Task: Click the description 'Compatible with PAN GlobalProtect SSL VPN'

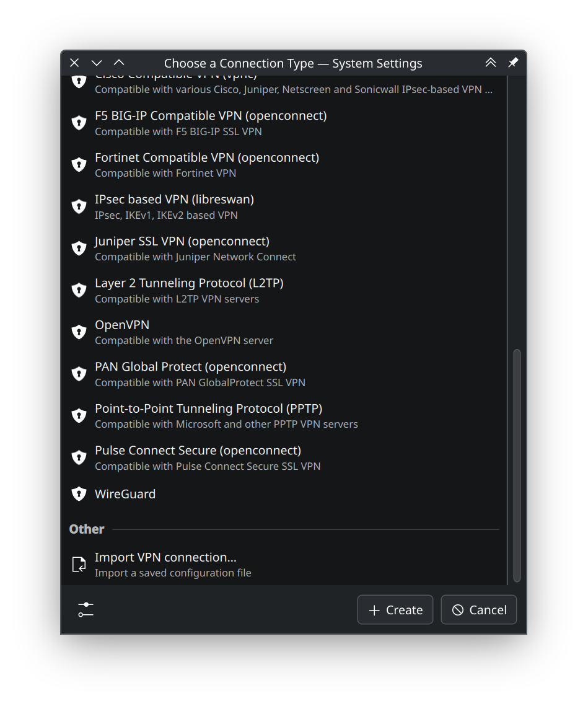Action: [200, 382]
